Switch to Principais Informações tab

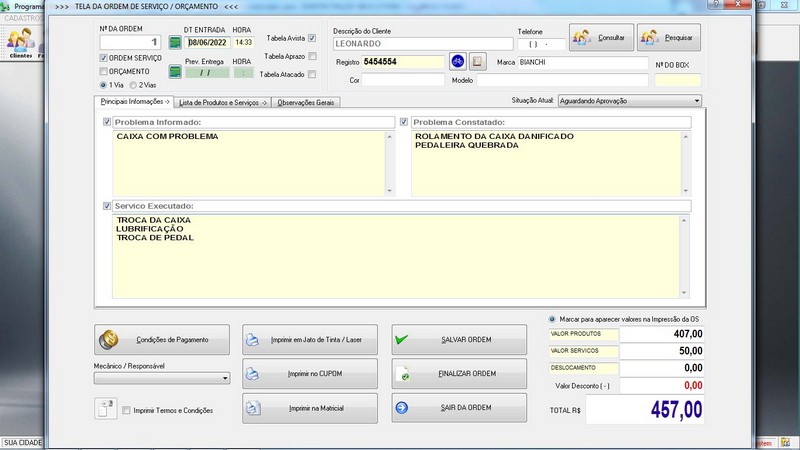click(x=134, y=102)
